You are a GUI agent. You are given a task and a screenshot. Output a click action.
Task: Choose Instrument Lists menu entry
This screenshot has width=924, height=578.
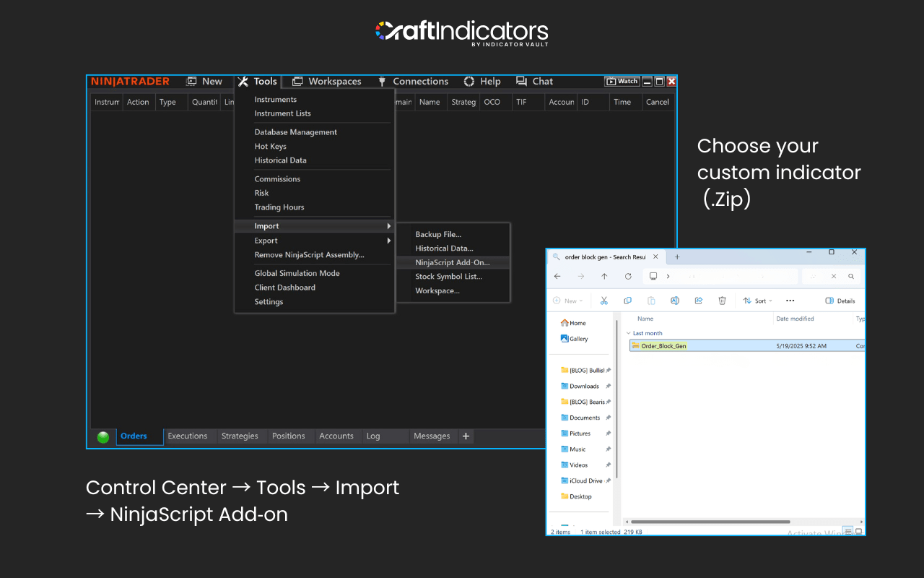[282, 113]
